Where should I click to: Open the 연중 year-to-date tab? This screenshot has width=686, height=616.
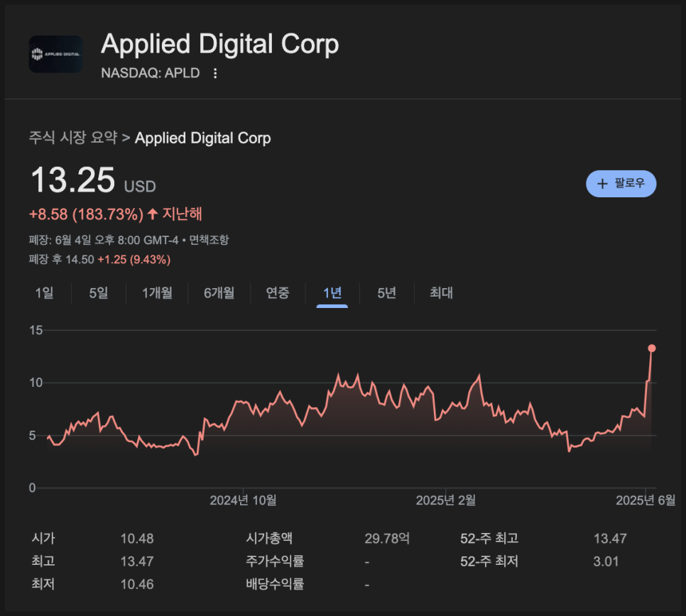click(278, 292)
